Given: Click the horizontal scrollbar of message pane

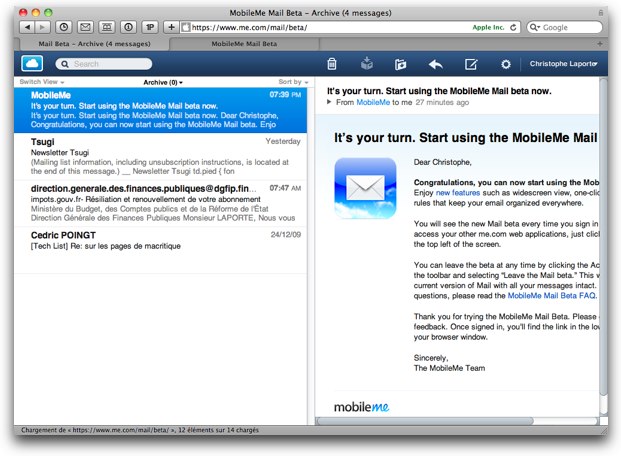Looking at the screenshot, I should pyautogui.click(x=426, y=421).
